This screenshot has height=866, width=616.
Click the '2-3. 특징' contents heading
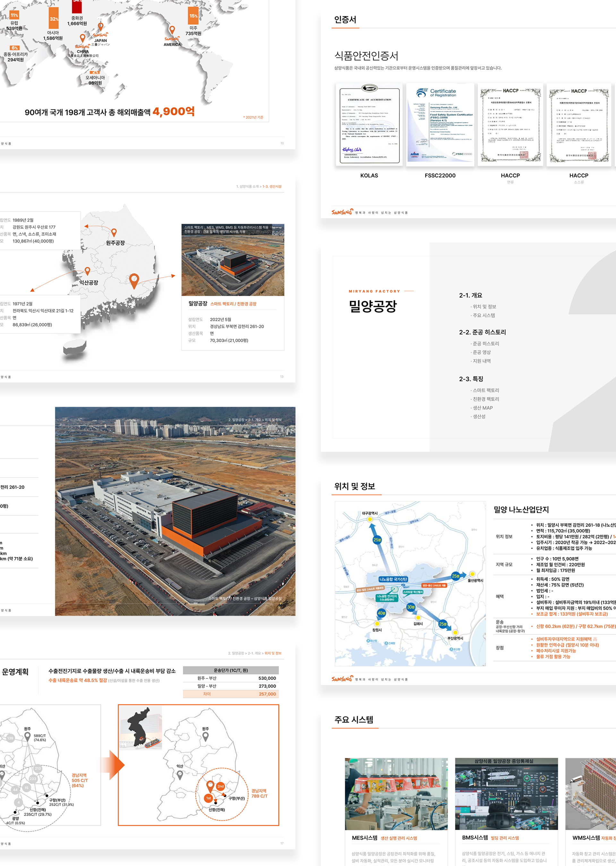(471, 379)
